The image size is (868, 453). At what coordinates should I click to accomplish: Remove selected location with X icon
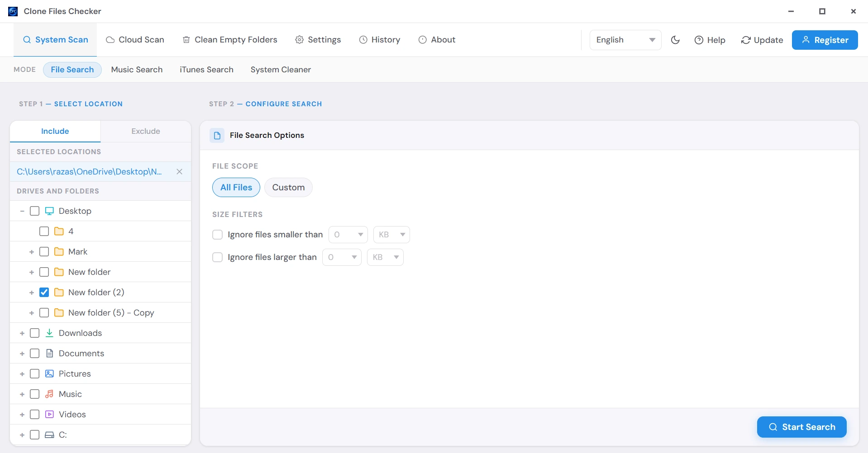pyautogui.click(x=179, y=171)
